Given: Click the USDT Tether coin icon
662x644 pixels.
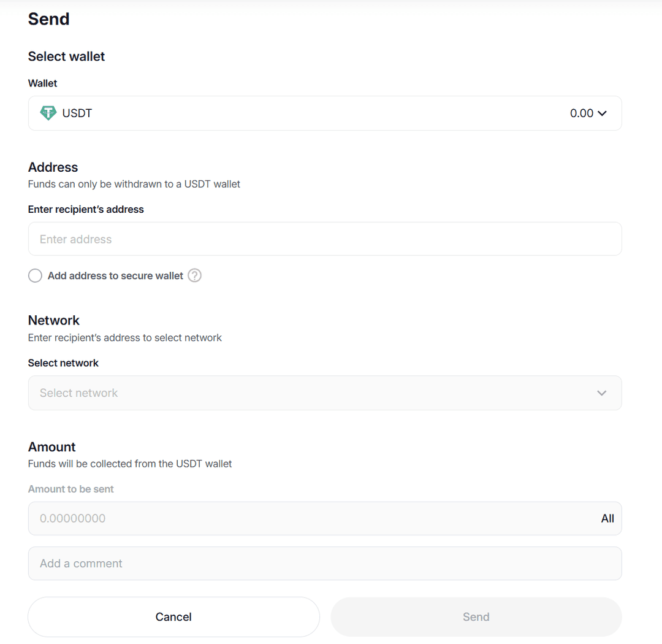Looking at the screenshot, I should pos(48,113).
